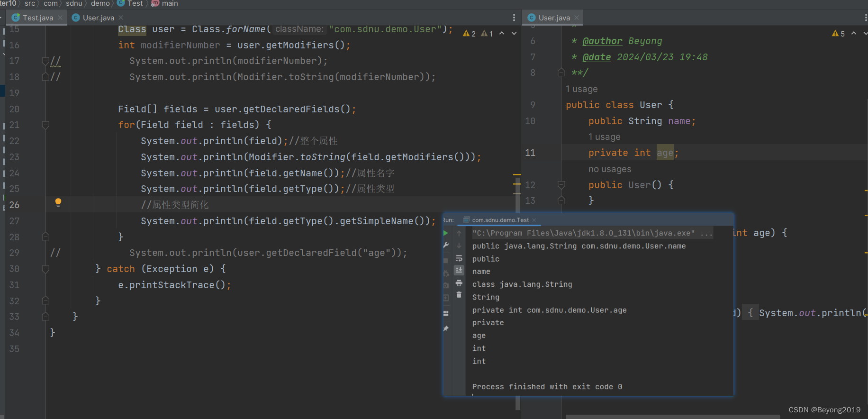
Task: Pin the Run tab
Action: click(445, 328)
